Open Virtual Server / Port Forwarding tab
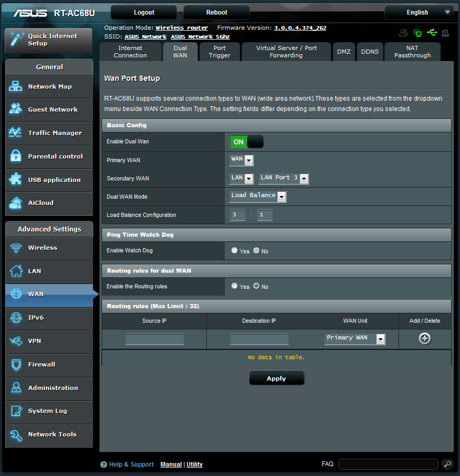 coord(286,52)
